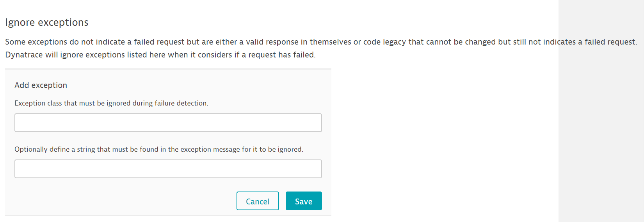The height and width of the screenshot is (222, 644).
Task: Click the 'Add exception' form title
Action: 41,85
